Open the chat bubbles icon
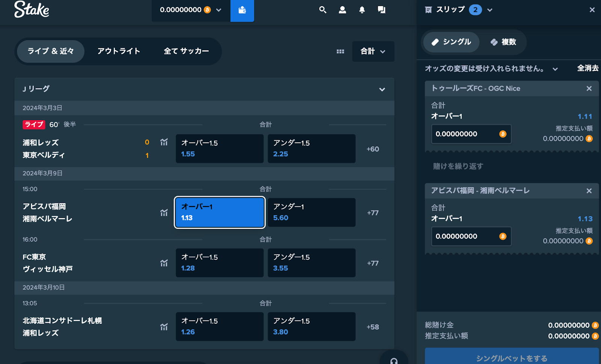 pos(382,10)
